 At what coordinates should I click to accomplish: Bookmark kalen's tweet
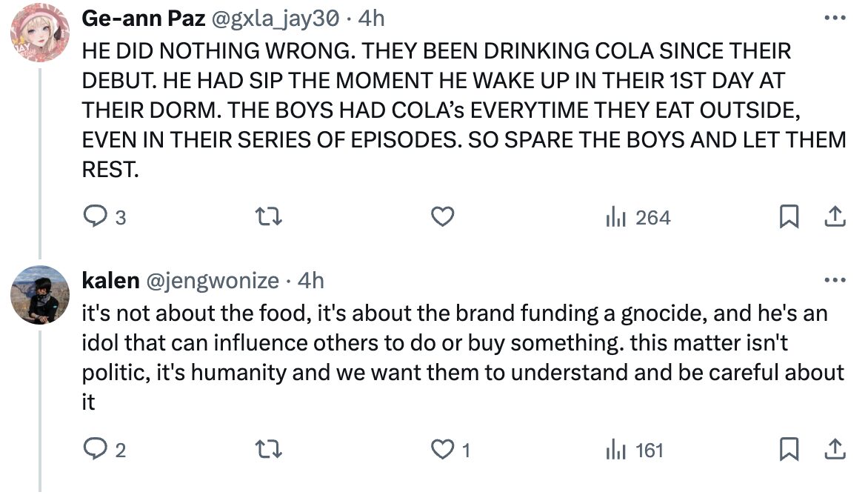789,450
